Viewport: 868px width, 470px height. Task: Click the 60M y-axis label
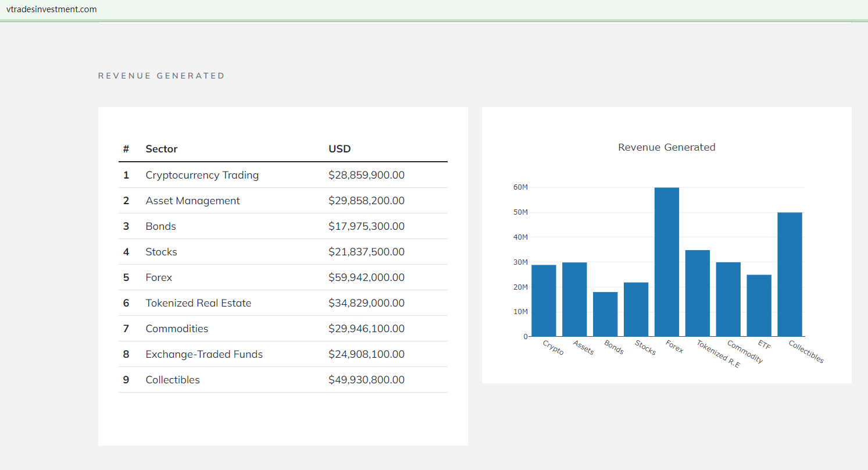520,187
